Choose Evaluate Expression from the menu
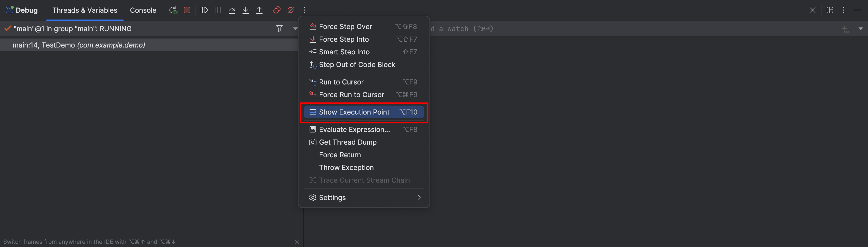 pyautogui.click(x=354, y=130)
